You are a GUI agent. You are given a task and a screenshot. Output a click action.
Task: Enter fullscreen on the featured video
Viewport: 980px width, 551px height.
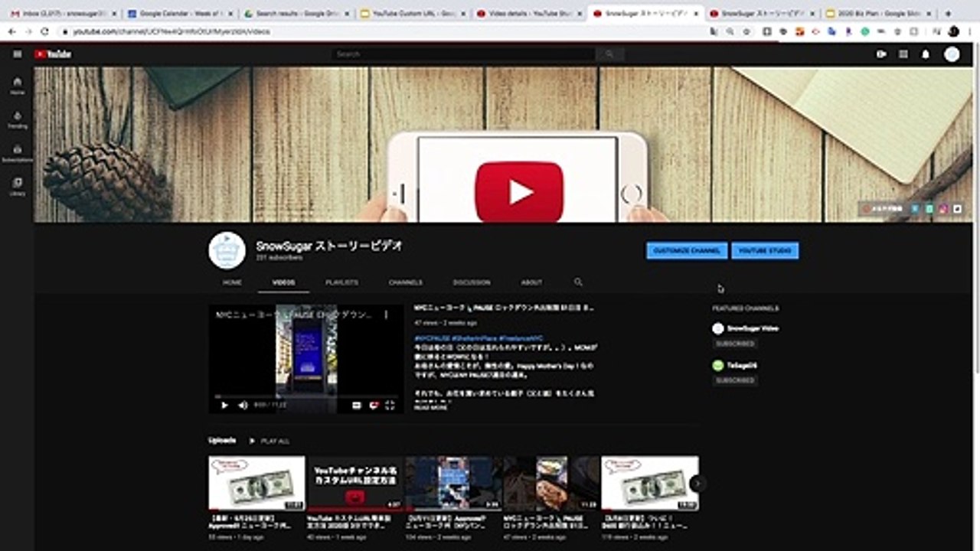(x=390, y=405)
